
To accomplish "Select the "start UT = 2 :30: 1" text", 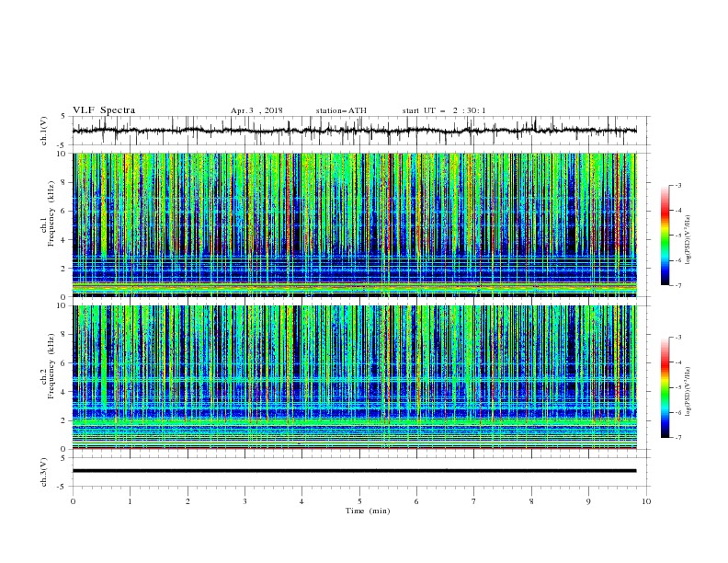I will (444, 110).
